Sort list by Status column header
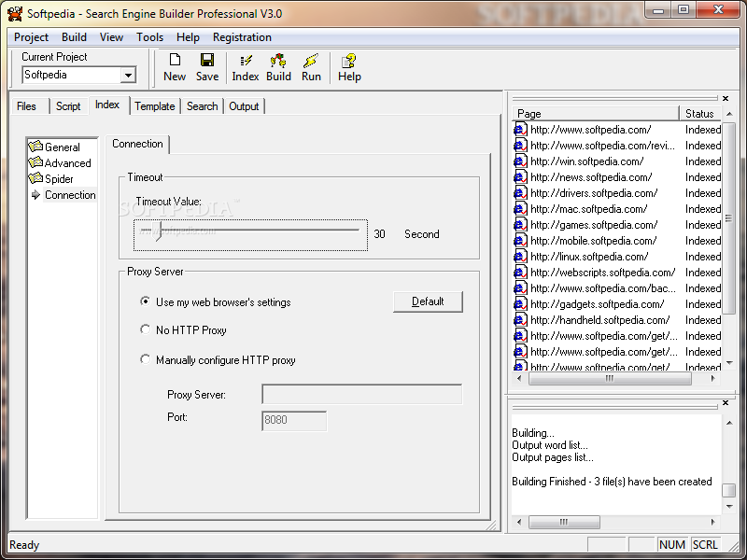Image resolution: width=747 pixels, height=560 pixels. click(699, 113)
